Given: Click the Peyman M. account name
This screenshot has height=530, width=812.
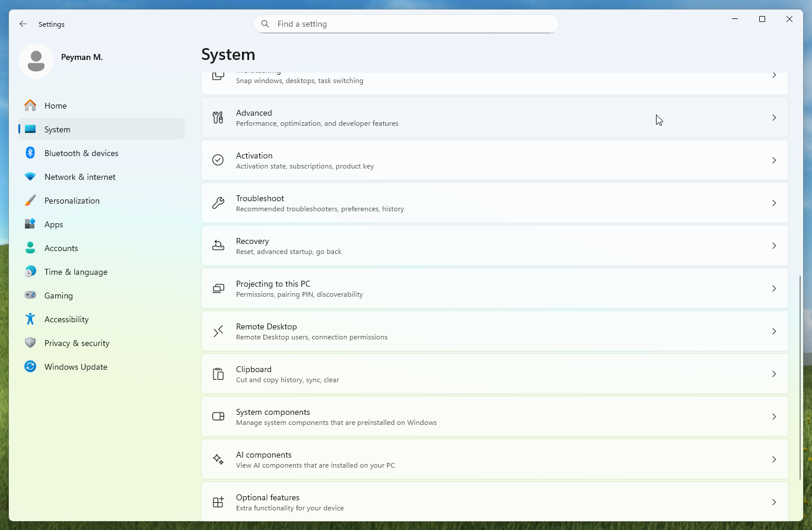Looking at the screenshot, I should click(x=82, y=58).
